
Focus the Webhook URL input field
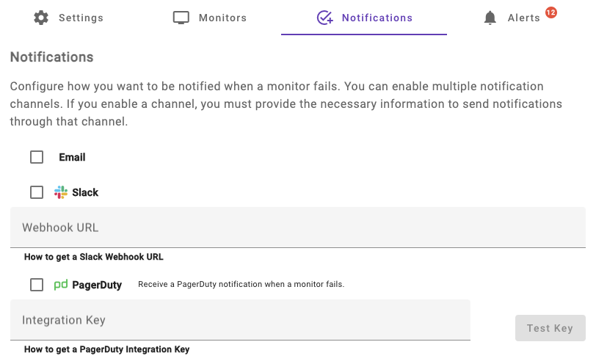[x=297, y=227]
